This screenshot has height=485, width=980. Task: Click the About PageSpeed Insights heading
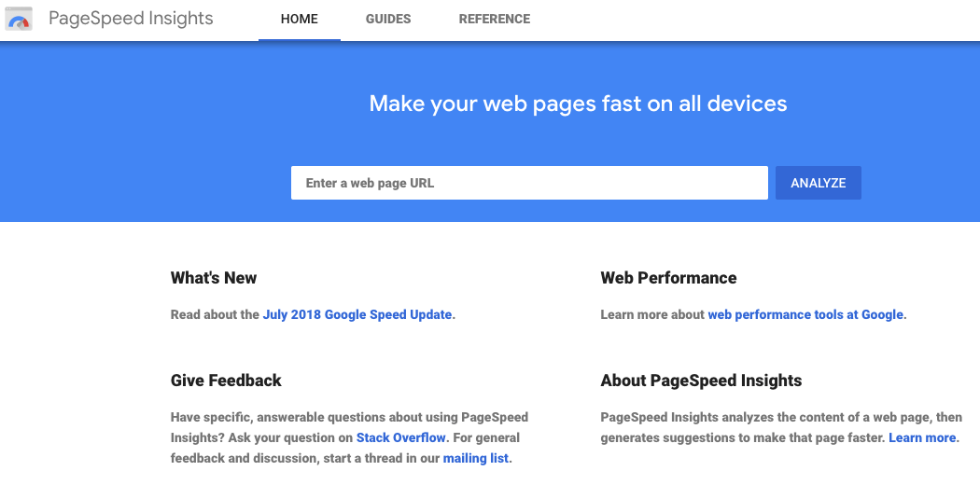701,381
